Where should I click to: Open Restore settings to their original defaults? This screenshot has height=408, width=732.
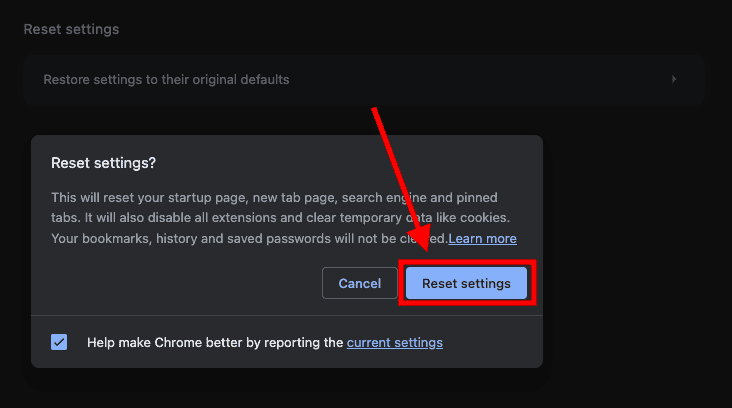166,79
